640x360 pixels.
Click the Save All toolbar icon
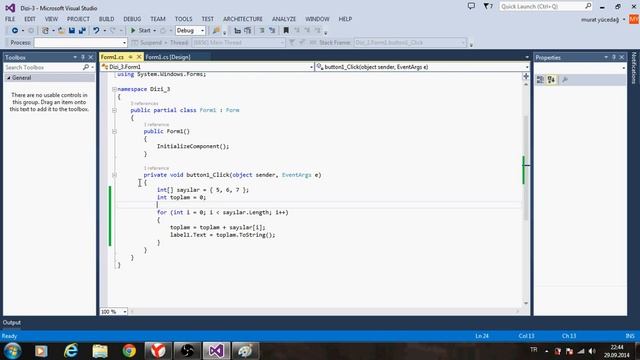click(x=82, y=31)
